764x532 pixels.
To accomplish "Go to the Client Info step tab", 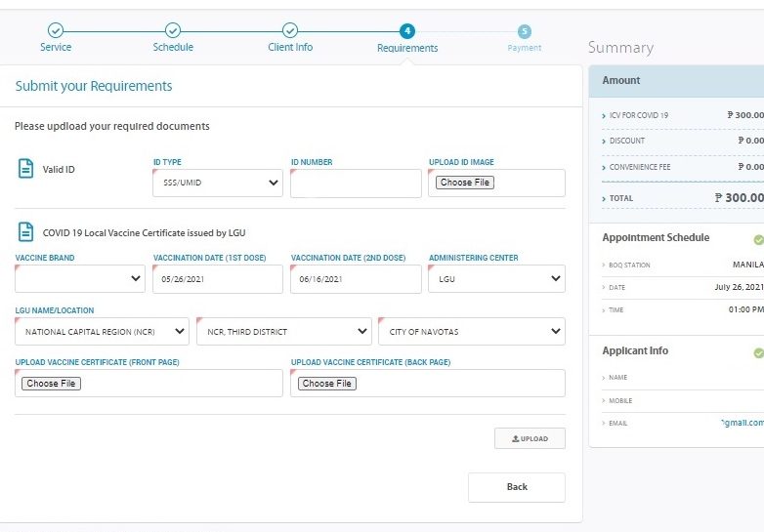I will click(290, 47).
